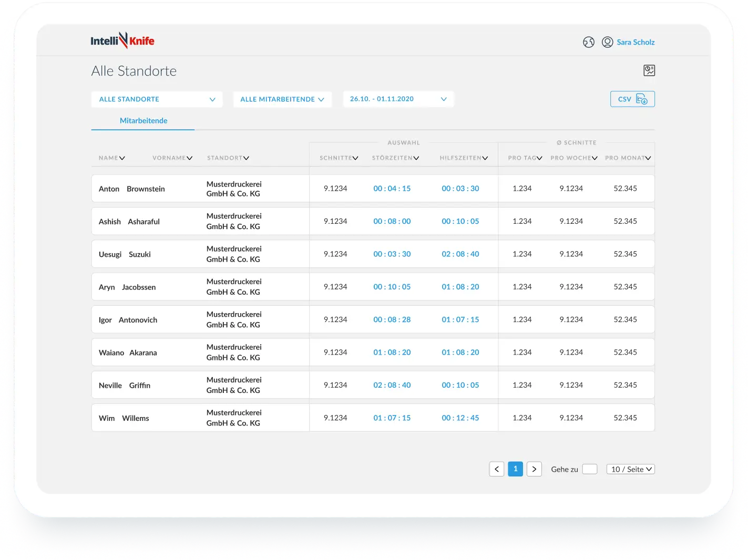Sort by Standort column
The height and width of the screenshot is (560, 748).
[x=228, y=158]
